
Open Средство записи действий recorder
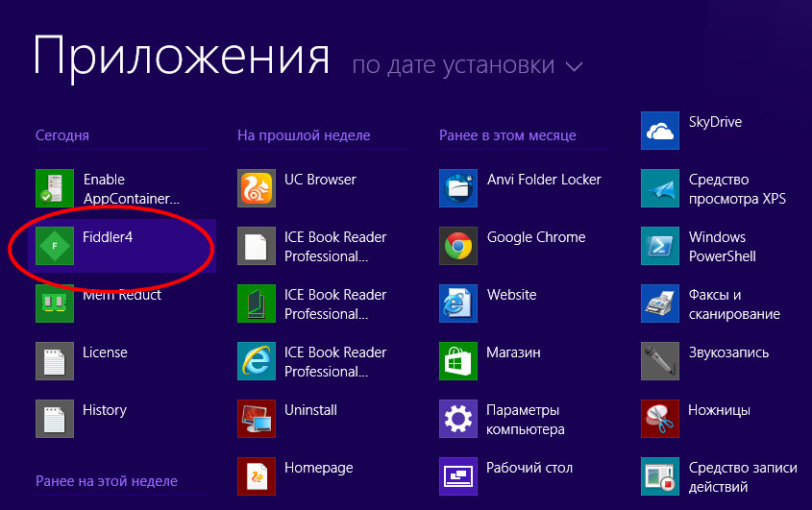[660, 475]
